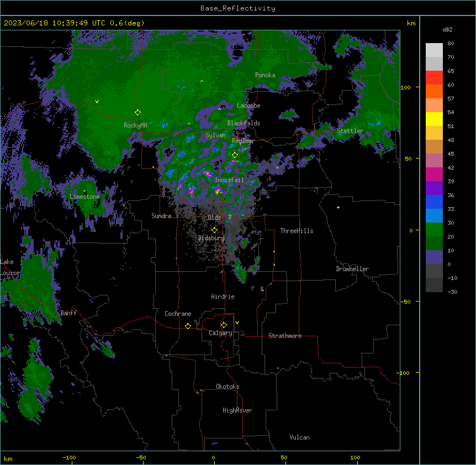The height and width of the screenshot is (465, 476).
Task: Click the Airdrie city label
Action: point(223,297)
